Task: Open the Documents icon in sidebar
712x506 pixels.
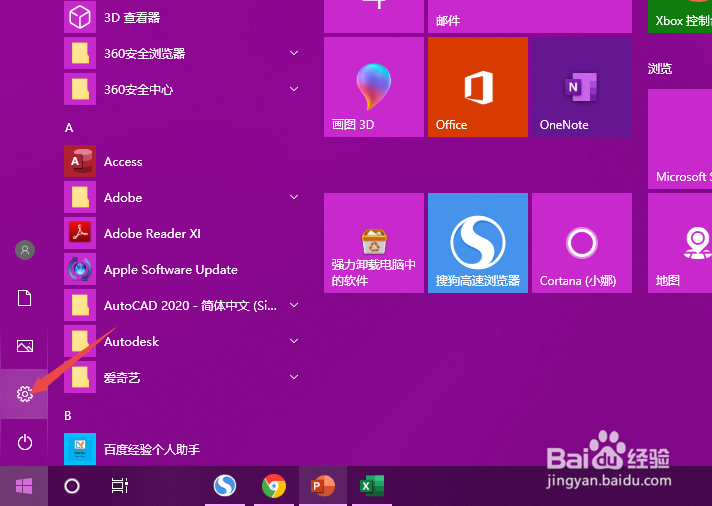Action: (x=25, y=298)
